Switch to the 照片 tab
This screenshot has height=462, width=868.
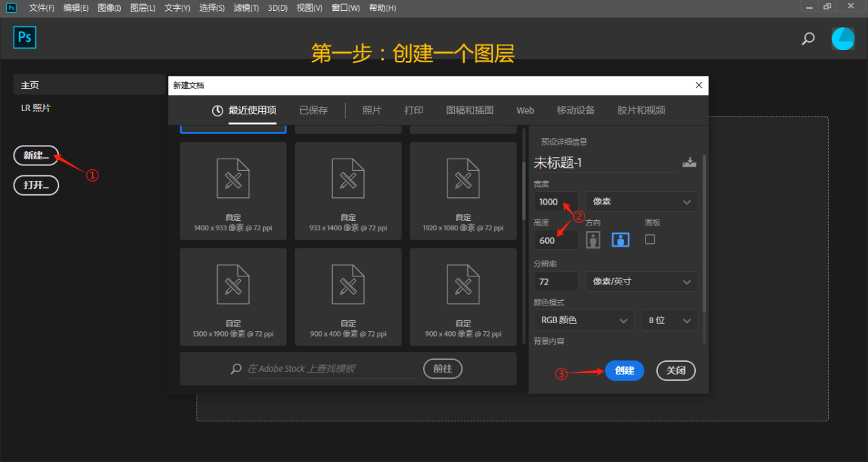click(372, 110)
